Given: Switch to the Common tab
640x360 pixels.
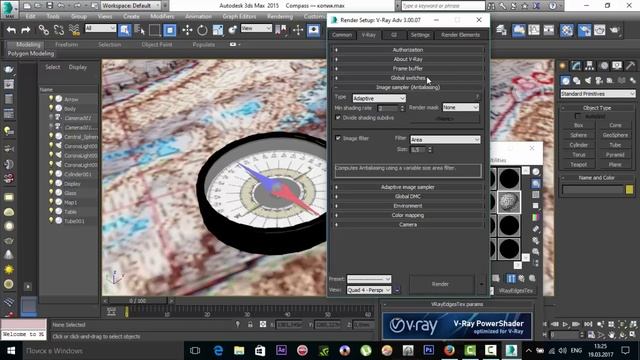Looking at the screenshot, I should click(342, 35).
